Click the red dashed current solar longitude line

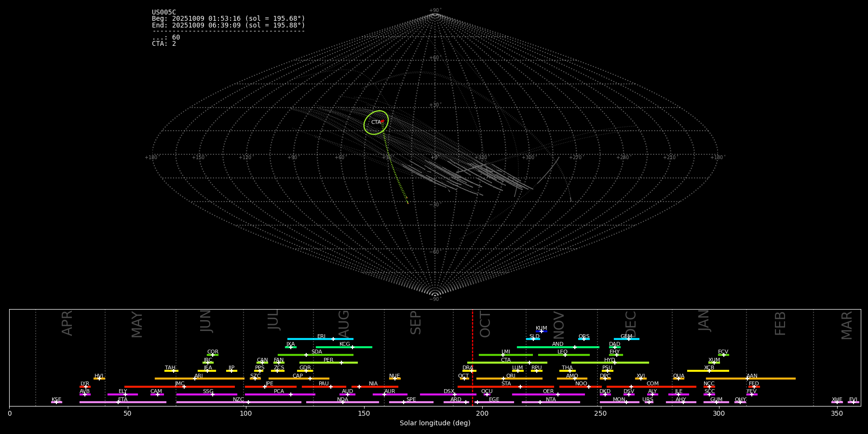(x=473, y=357)
